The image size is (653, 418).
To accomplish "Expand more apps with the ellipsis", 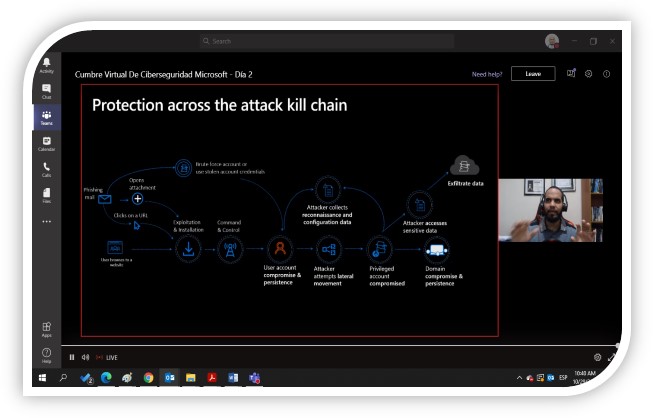I will pos(46,221).
